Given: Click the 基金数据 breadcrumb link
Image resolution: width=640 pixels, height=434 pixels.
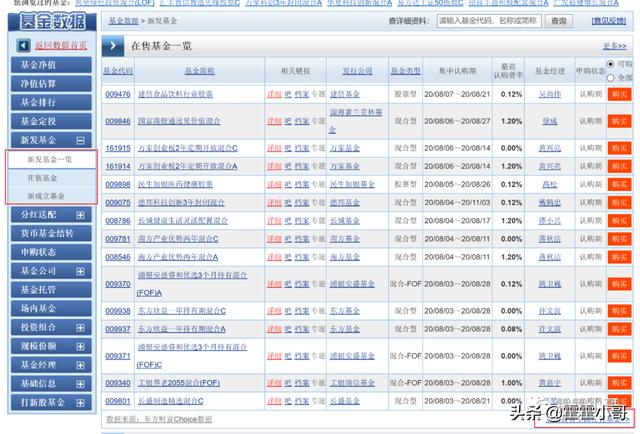Looking at the screenshot, I should point(124,21).
